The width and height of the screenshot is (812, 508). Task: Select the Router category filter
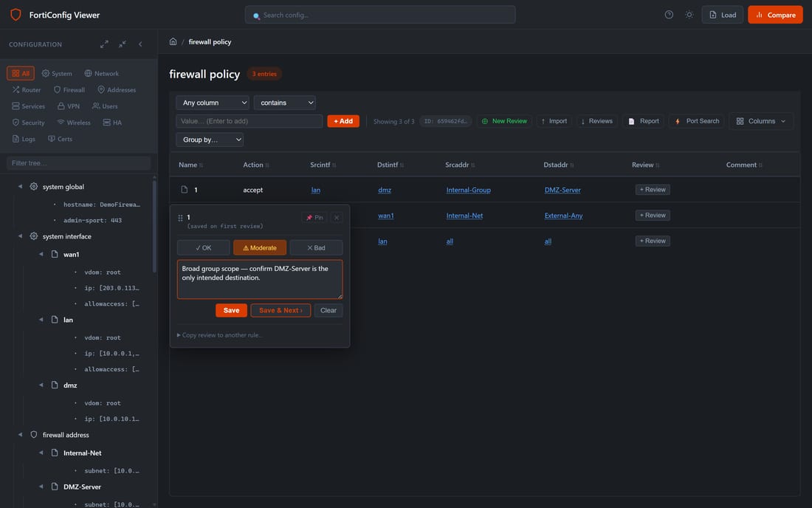tap(27, 89)
